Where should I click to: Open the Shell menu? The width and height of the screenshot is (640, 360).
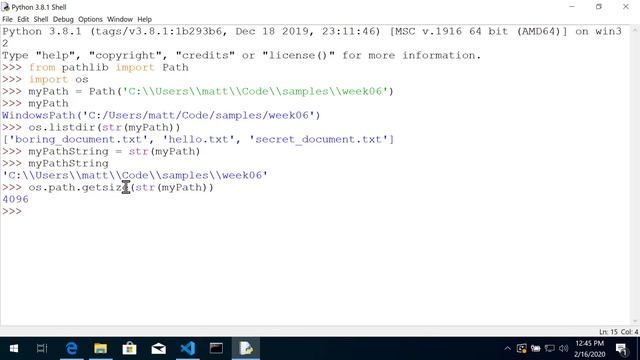pos(41,19)
